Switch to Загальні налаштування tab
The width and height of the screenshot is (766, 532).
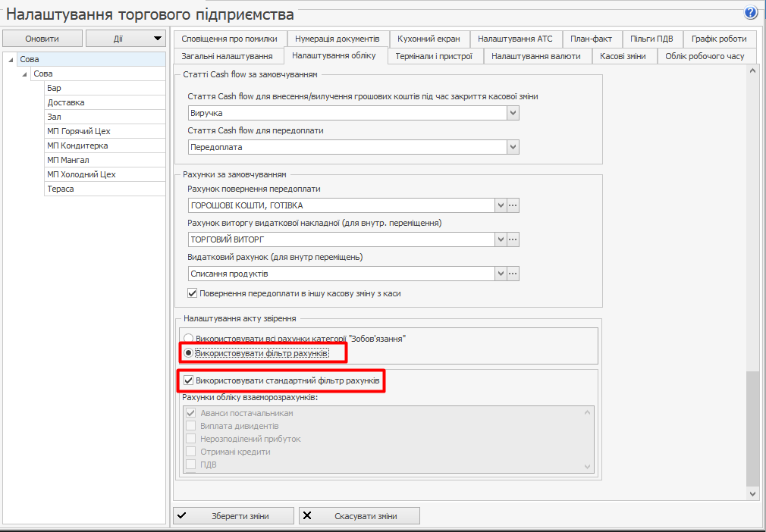(228, 56)
